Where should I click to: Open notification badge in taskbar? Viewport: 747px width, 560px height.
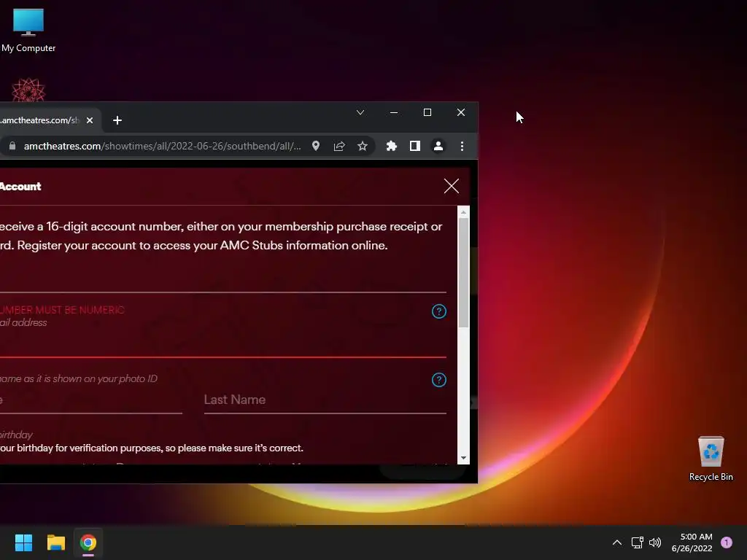[726, 542]
